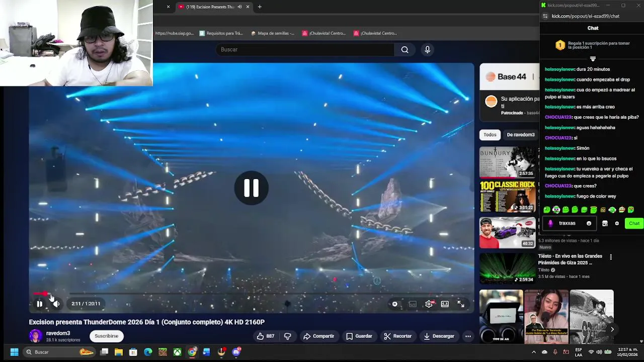Image resolution: width=644 pixels, height=362 pixels.
Task: Open a new browser tab
Action: 260,7
